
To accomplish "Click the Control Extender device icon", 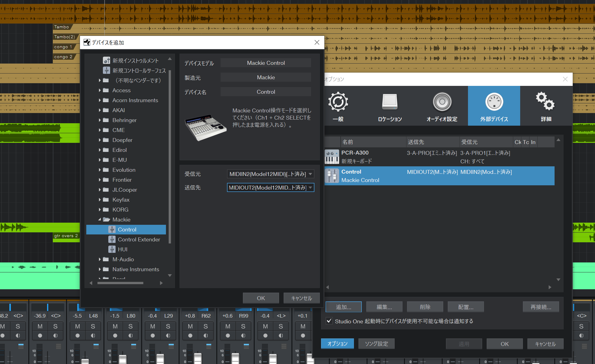I will click(x=112, y=239).
